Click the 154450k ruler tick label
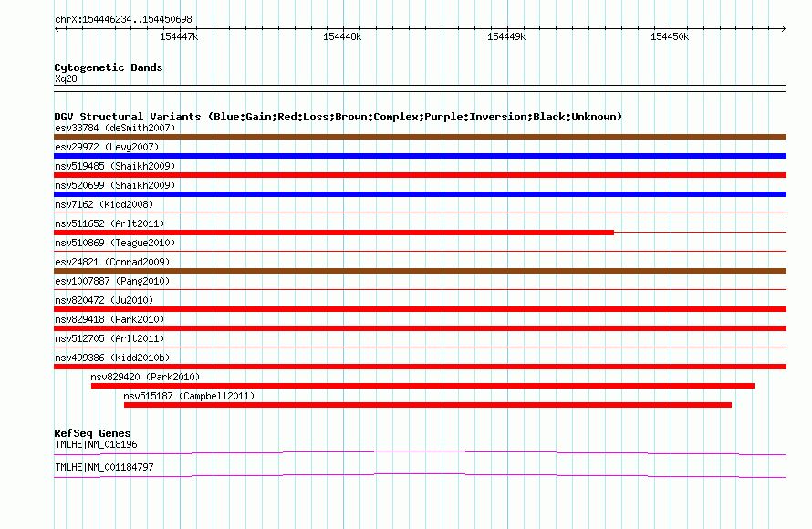Image resolution: width=812 pixels, height=529 pixels. pos(670,36)
